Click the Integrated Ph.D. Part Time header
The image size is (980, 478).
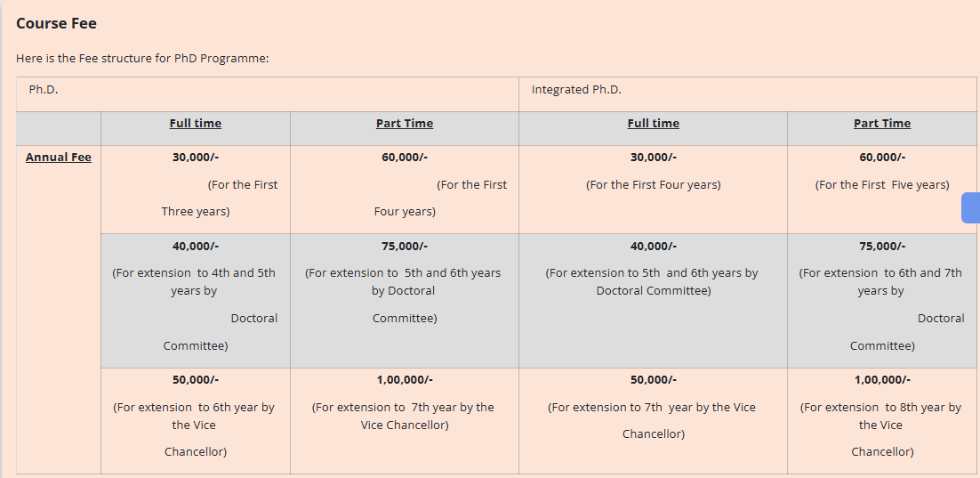coord(882,123)
